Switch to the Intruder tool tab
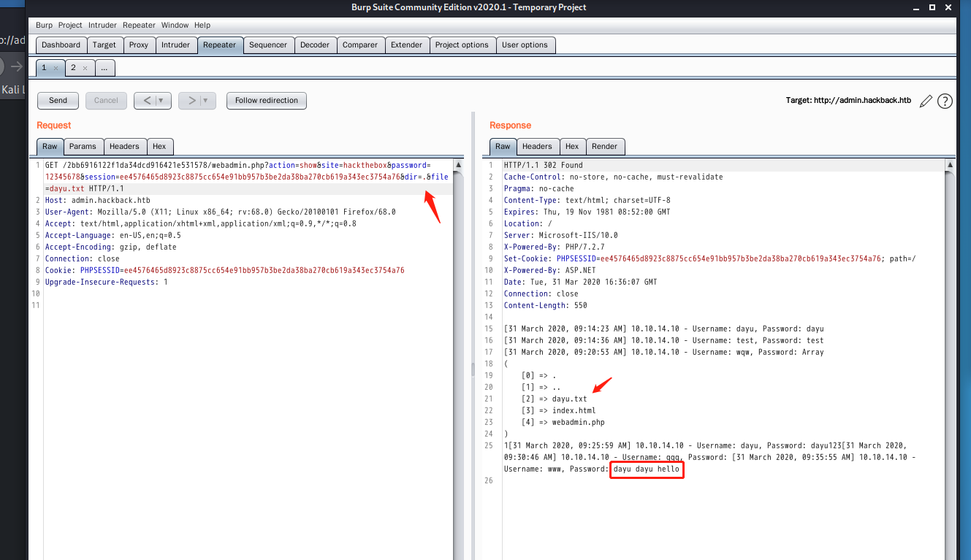The height and width of the screenshot is (560, 971). (x=175, y=45)
